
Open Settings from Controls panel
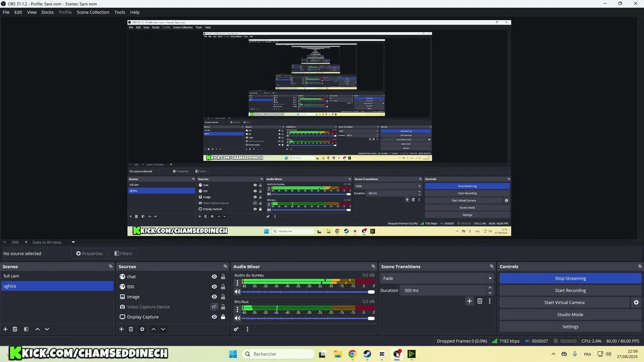point(571,326)
